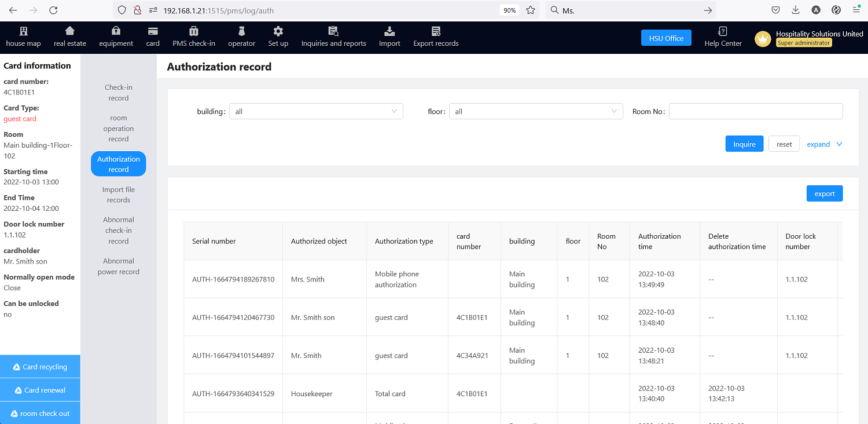Image resolution: width=868 pixels, height=424 pixels.
Task: Open Abnormal check-in record tab
Action: (x=119, y=231)
